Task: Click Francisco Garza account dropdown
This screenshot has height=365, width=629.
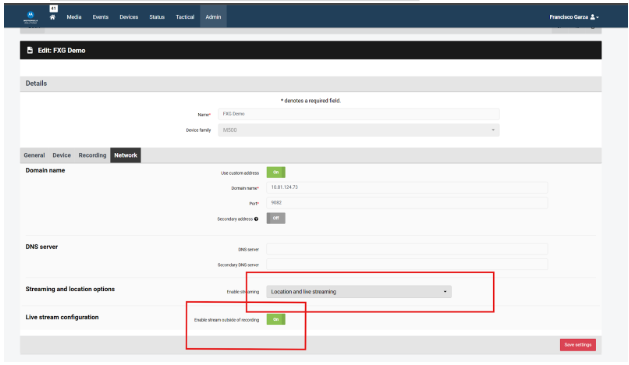Action: [x=574, y=17]
